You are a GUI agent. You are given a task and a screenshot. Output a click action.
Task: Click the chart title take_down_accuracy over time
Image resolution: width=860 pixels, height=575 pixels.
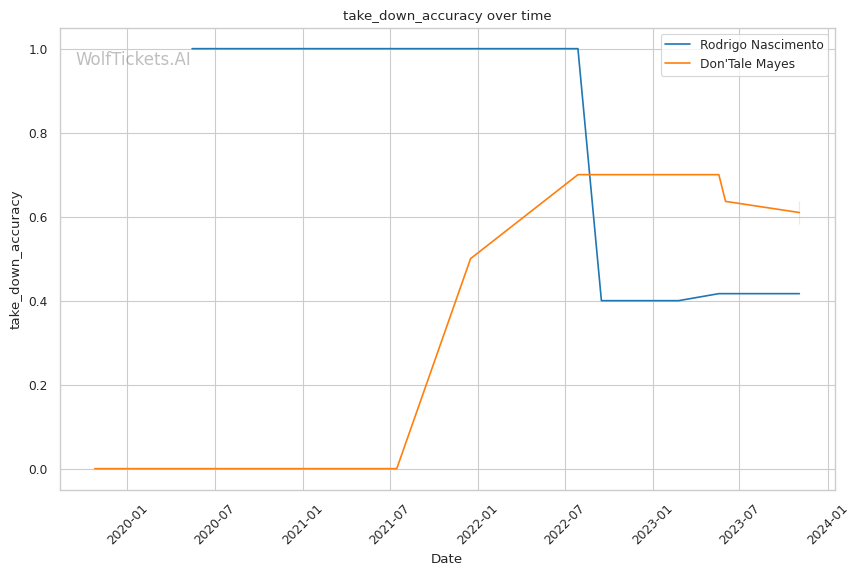447,16
